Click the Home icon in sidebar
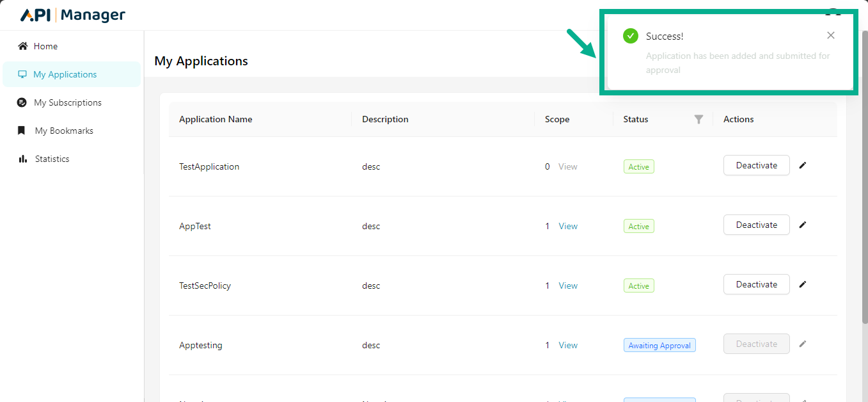Viewport: 868px width, 402px height. tap(23, 46)
